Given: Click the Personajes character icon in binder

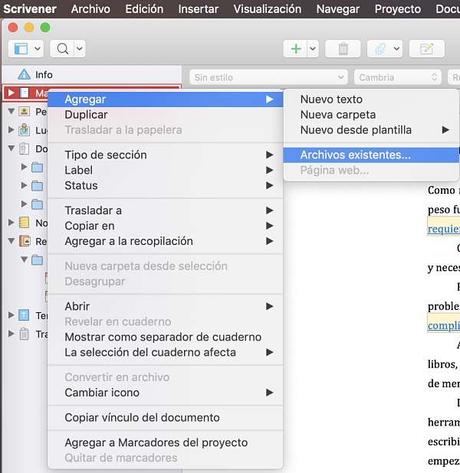Looking at the screenshot, I should 24,111.
